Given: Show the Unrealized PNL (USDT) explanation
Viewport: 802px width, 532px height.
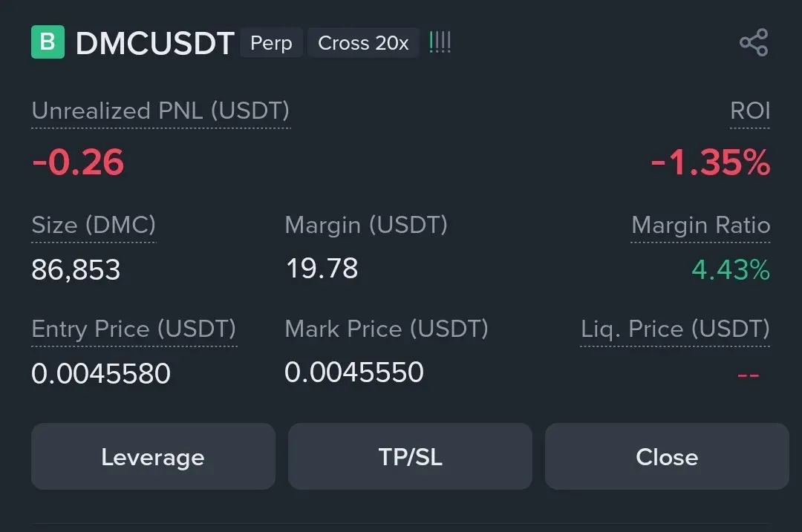Looking at the screenshot, I should pyautogui.click(x=160, y=111).
